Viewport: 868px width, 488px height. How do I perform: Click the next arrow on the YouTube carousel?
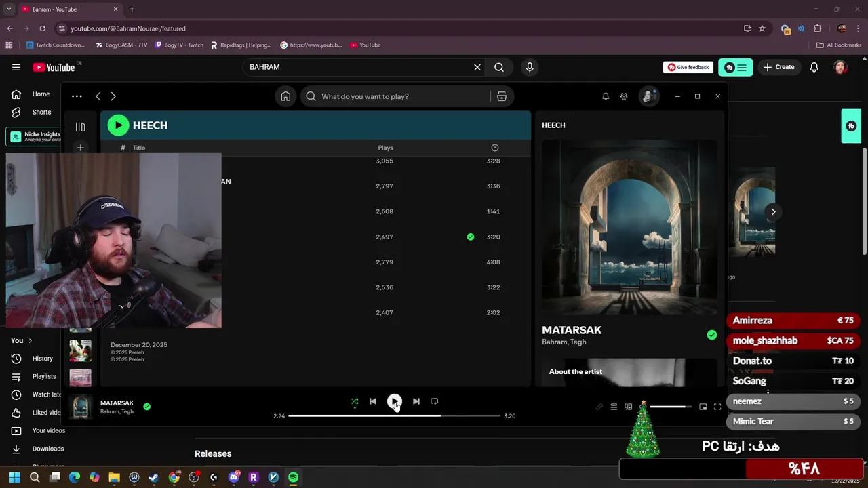(x=773, y=211)
